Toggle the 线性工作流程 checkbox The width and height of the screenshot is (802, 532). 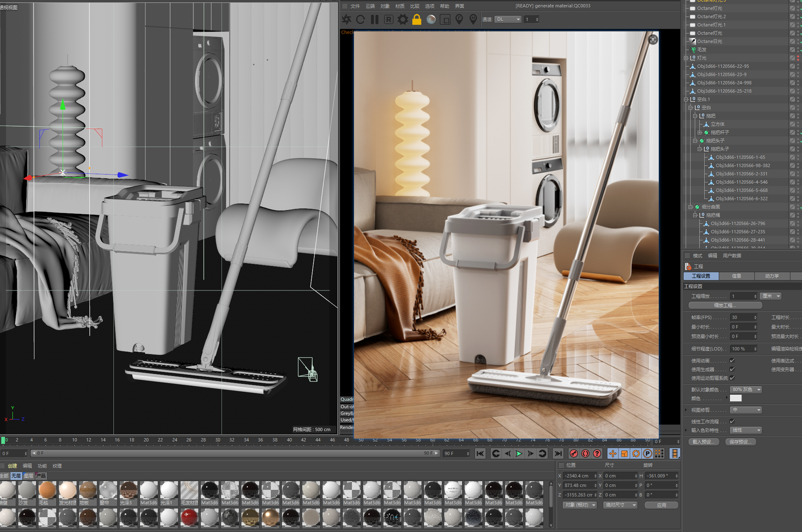[732, 421]
